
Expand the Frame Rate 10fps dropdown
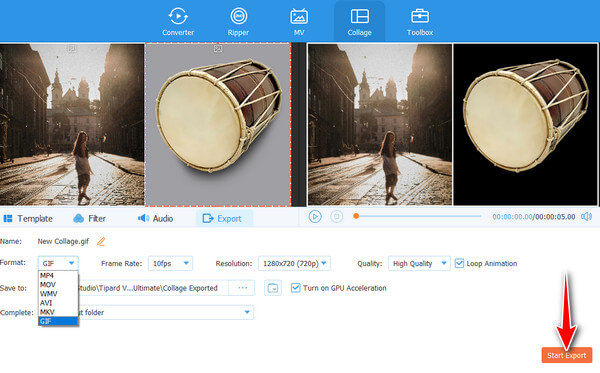click(170, 263)
